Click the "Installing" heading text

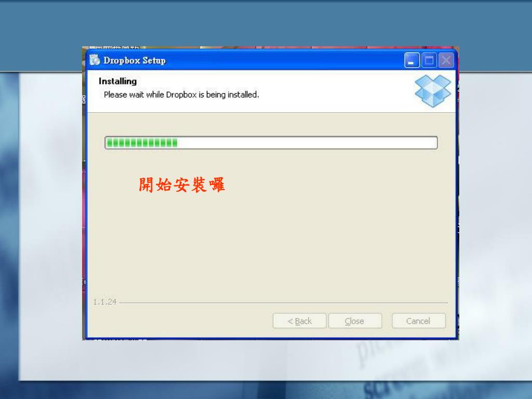[118, 82]
